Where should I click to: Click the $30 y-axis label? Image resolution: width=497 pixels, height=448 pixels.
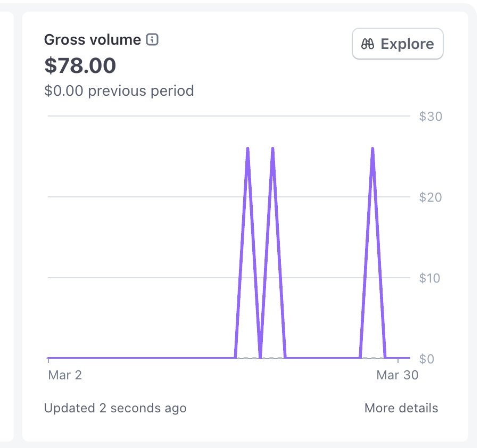430,117
